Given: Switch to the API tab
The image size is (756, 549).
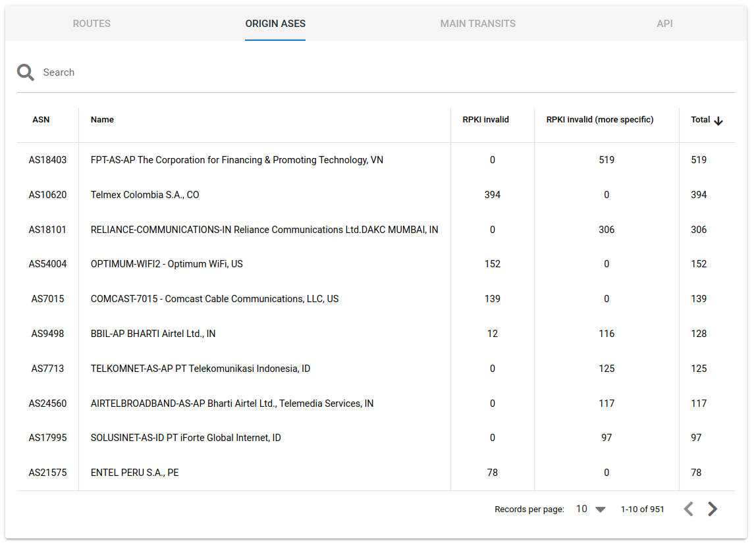Looking at the screenshot, I should 664,24.
